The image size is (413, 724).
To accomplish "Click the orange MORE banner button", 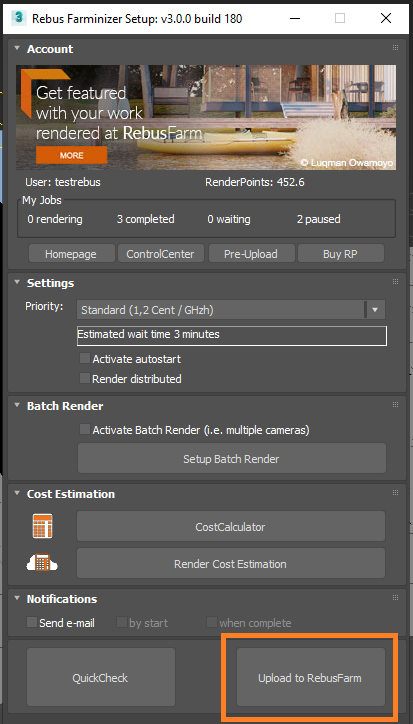I will click(72, 155).
